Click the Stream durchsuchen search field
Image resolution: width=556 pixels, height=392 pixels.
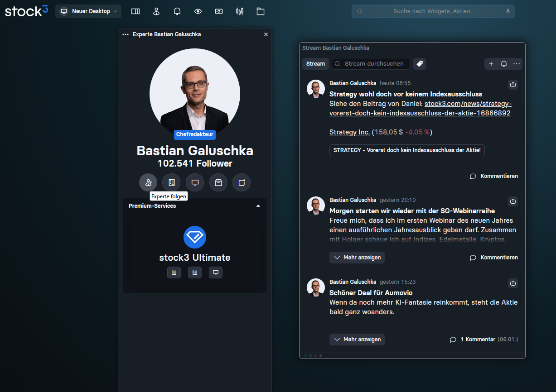(x=371, y=64)
